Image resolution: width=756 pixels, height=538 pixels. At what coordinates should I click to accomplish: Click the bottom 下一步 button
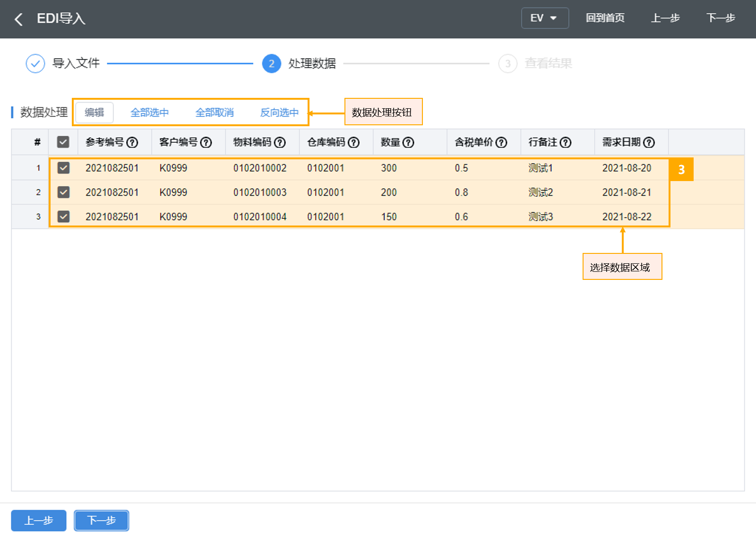point(102,521)
